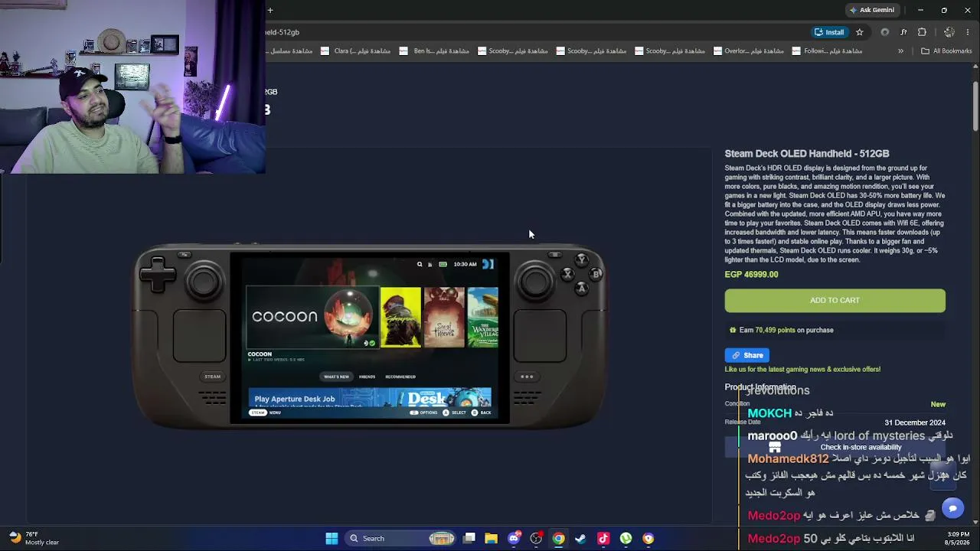Open the weather widget showing 76°F

point(34,538)
